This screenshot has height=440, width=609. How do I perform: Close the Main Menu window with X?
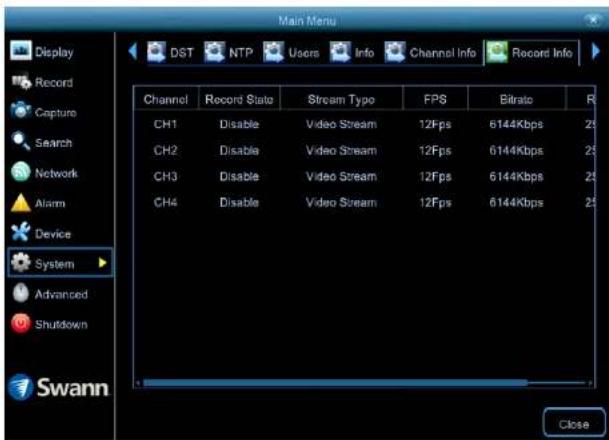[x=593, y=20]
